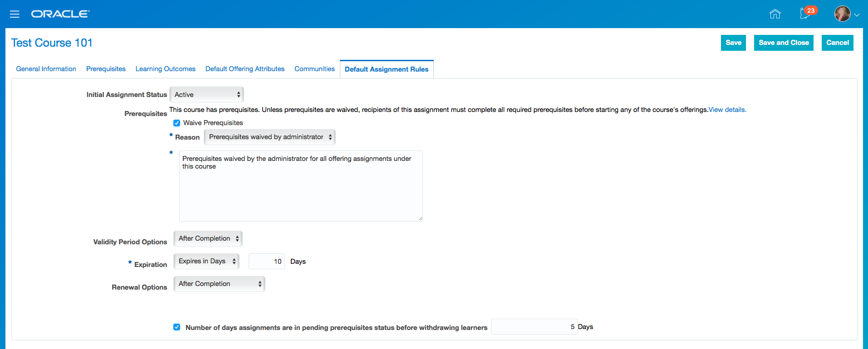Select the Expires in Days dropdown
This screenshot has width=868, height=349.
coord(206,262)
